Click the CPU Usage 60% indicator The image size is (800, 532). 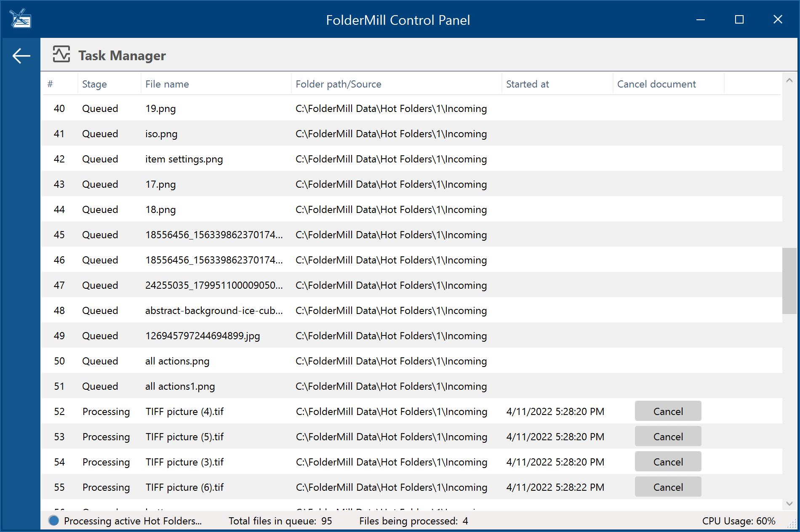pyautogui.click(x=739, y=521)
